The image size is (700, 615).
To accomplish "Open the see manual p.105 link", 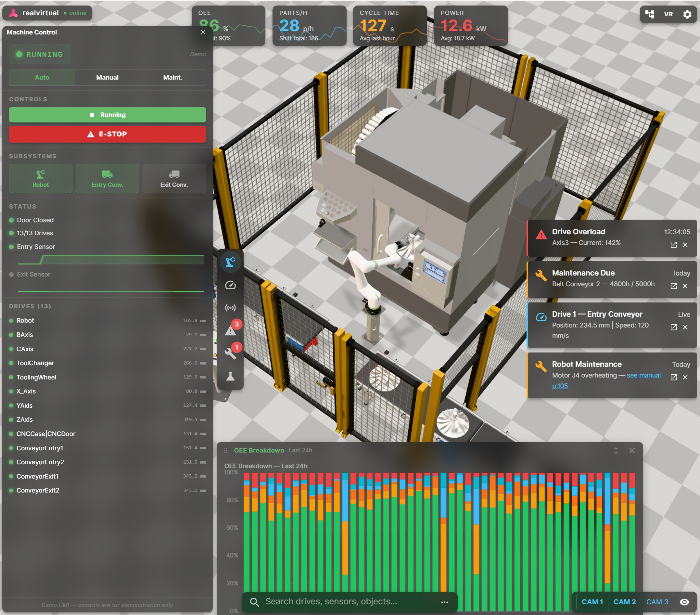I will (x=643, y=376).
